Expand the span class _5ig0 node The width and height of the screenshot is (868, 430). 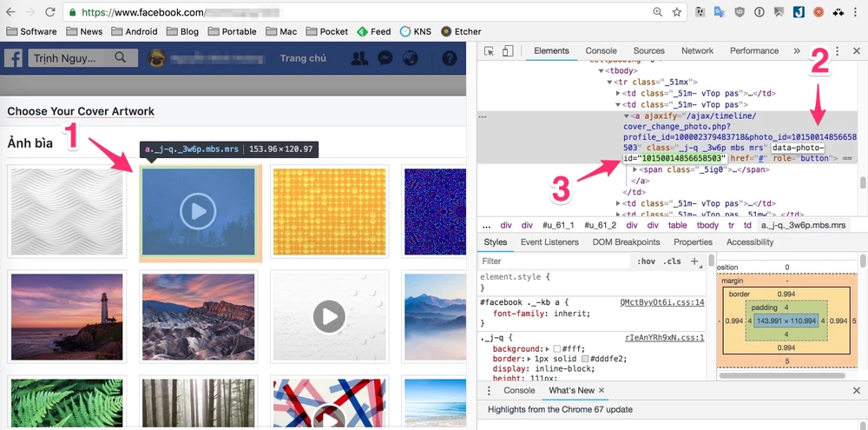[635, 169]
